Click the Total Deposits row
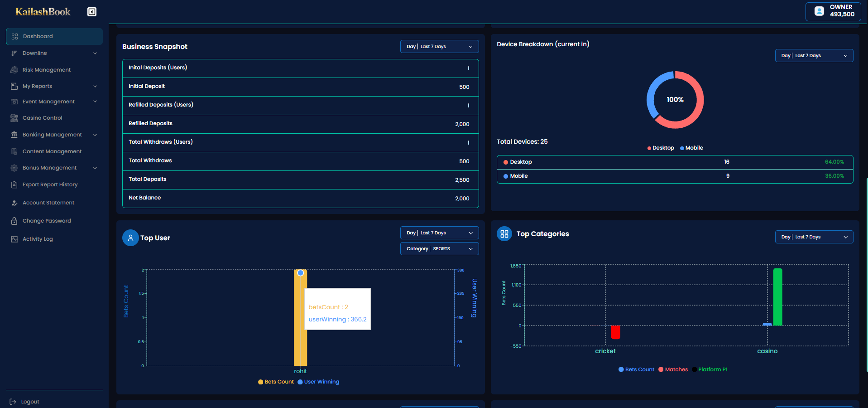 (x=300, y=180)
